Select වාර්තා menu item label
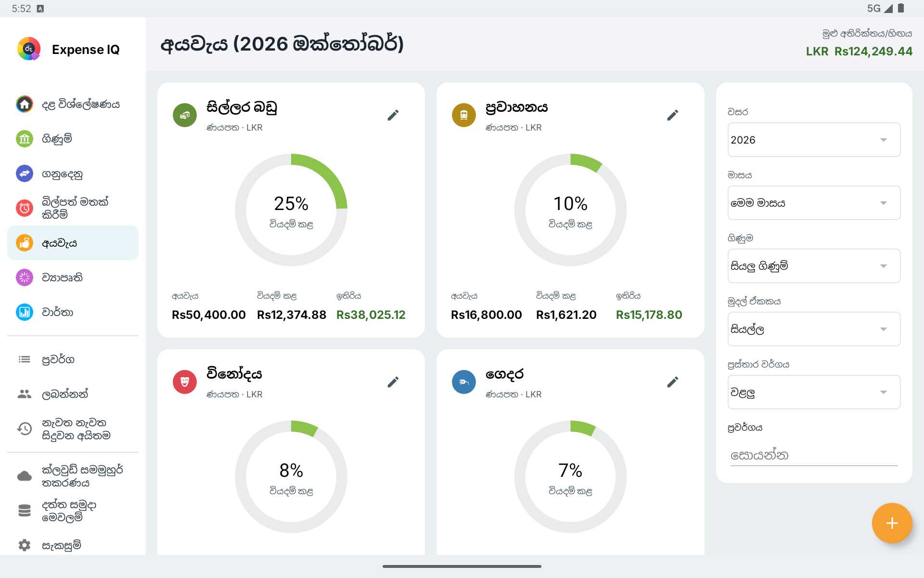924x578 pixels. click(57, 312)
